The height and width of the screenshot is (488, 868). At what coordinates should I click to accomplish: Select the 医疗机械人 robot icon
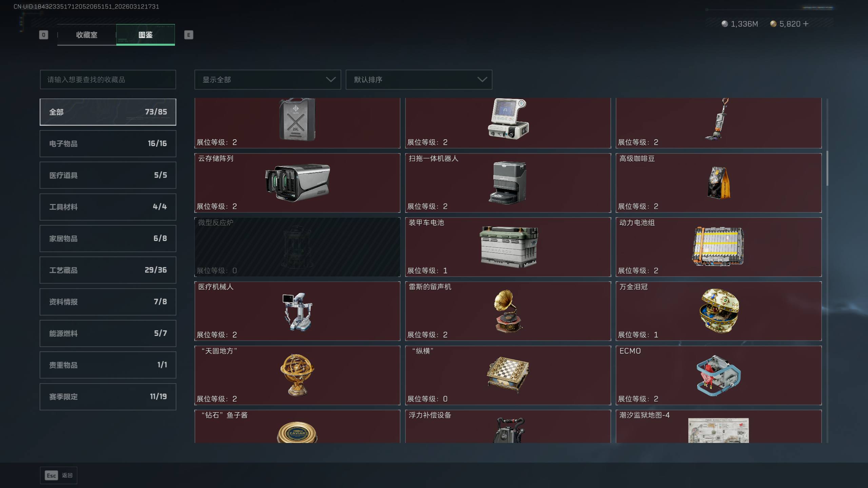pyautogui.click(x=297, y=312)
